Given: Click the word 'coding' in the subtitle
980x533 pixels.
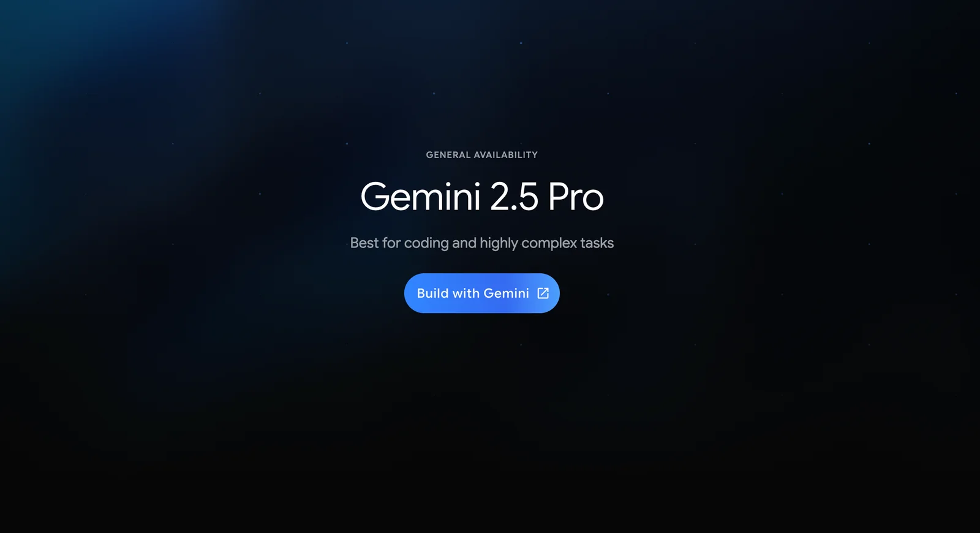Looking at the screenshot, I should coord(426,243).
